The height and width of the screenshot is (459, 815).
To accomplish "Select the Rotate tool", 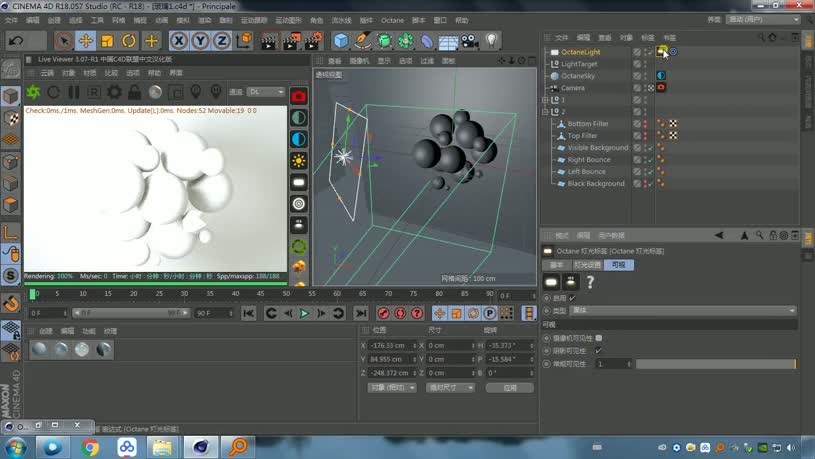I will click(129, 41).
